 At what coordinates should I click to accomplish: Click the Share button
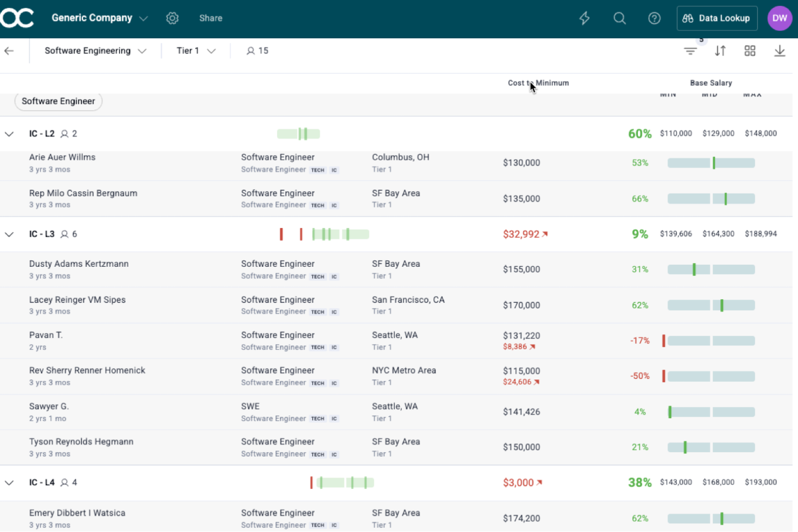tap(211, 18)
